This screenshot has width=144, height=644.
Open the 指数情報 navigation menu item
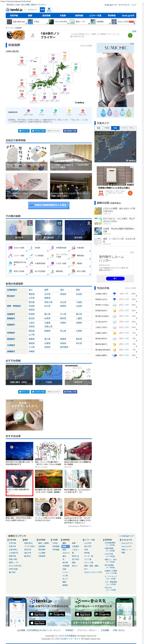point(79,16)
